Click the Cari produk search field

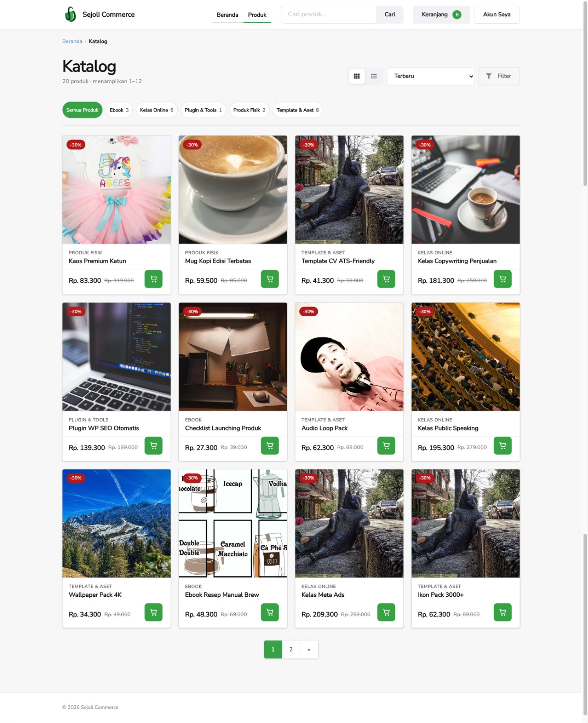(329, 14)
